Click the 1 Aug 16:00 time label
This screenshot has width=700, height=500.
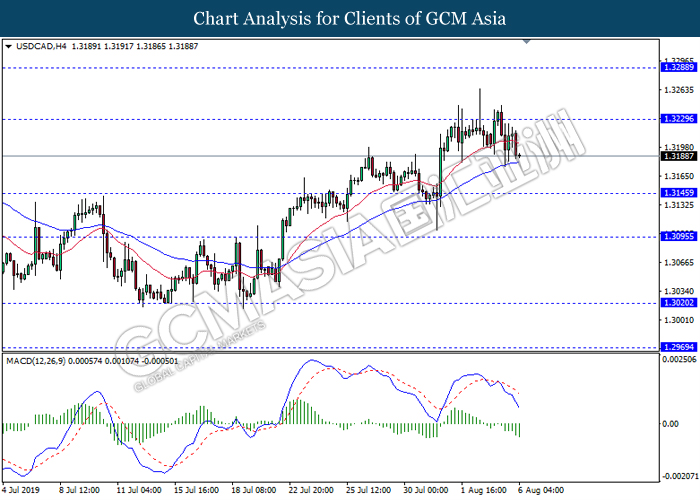(x=484, y=490)
